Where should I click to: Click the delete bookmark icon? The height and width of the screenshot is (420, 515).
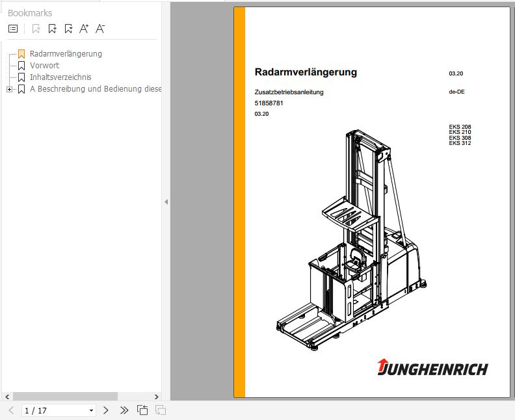[x=36, y=29]
